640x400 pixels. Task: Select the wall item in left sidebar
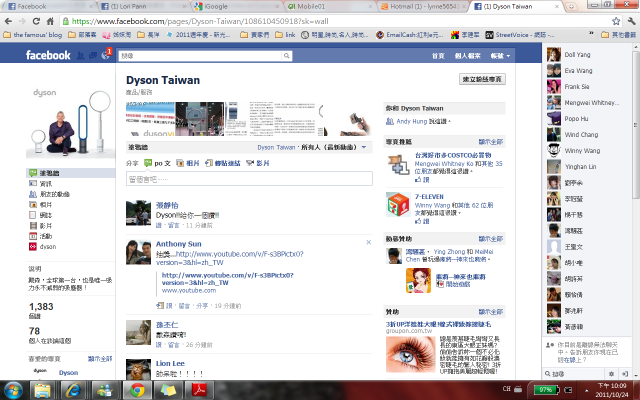click(x=71, y=173)
